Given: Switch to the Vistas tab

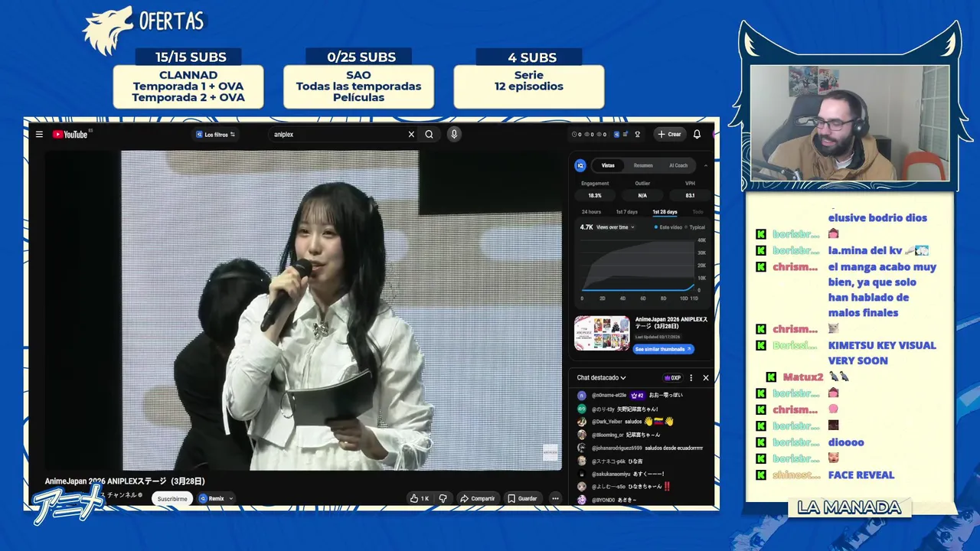Looking at the screenshot, I should click(x=608, y=165).
